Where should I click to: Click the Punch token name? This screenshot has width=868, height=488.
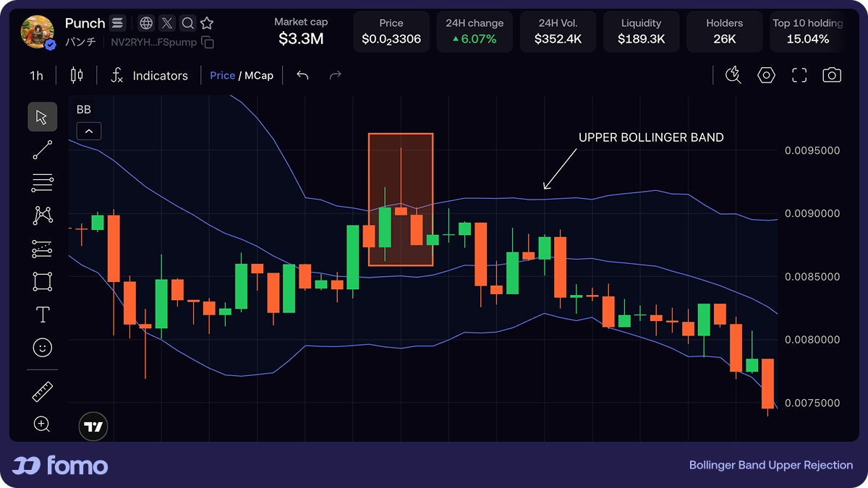85,23
